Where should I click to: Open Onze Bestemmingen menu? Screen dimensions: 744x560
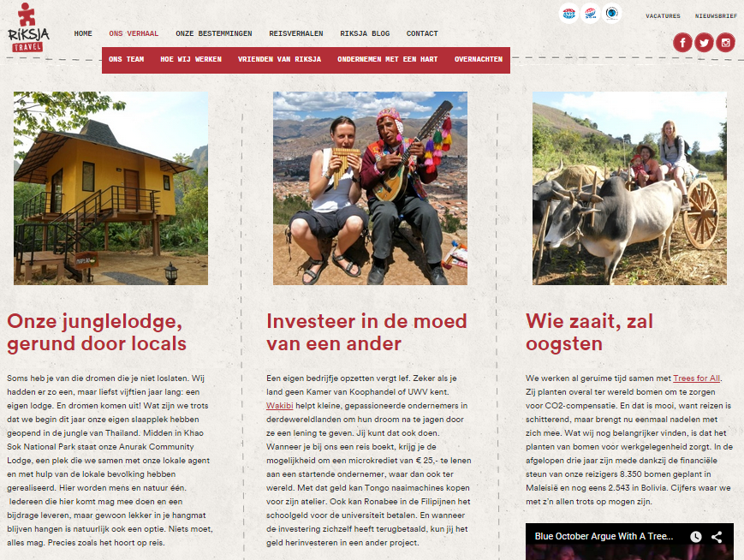213,33
